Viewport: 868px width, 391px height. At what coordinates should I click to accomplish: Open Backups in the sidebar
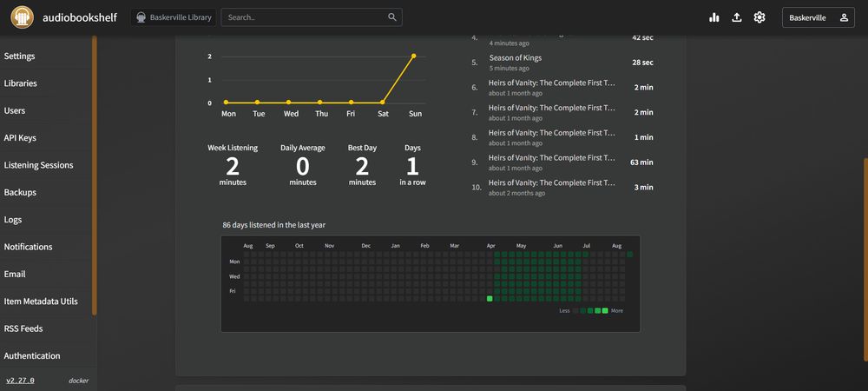46,192
